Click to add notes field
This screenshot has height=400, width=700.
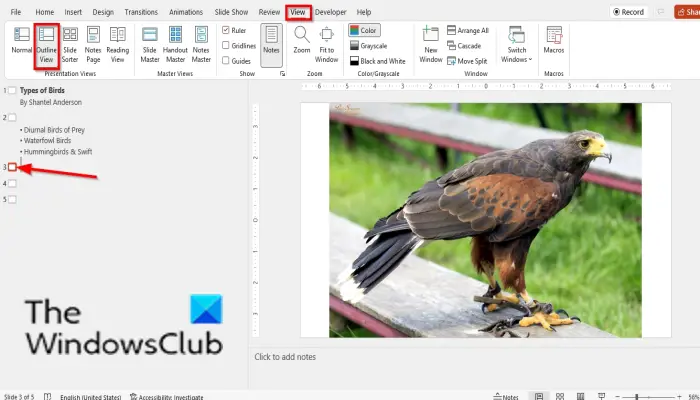[x=285, y=357]
